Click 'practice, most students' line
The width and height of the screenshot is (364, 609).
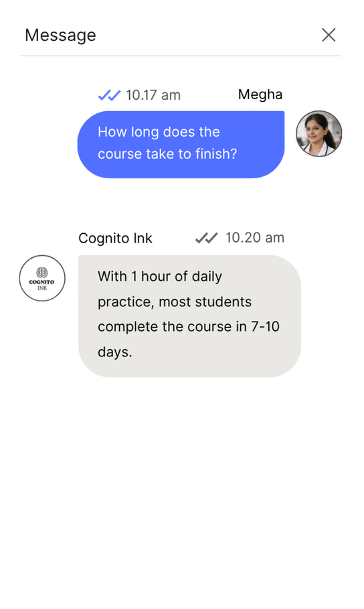pos(175,301)
